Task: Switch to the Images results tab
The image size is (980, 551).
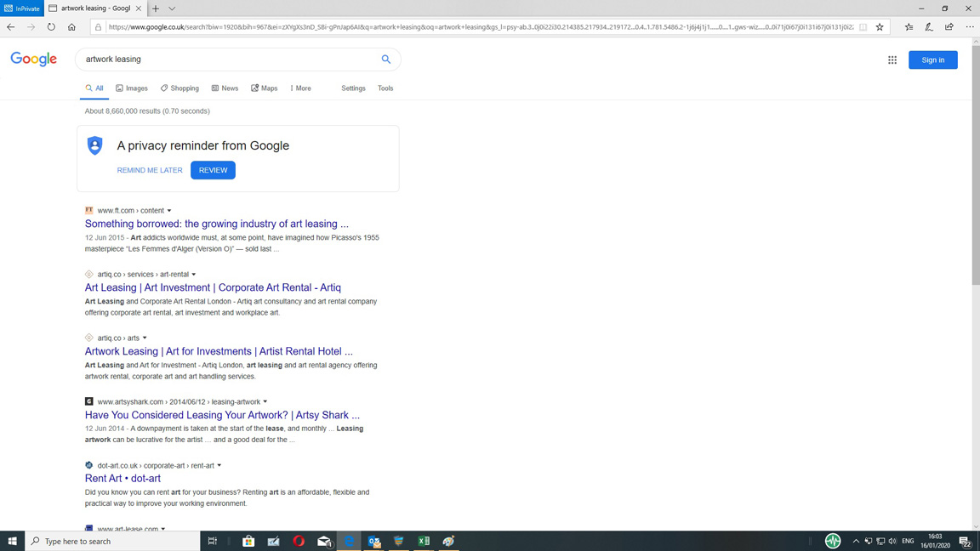Action: click(x=132, y=88)
